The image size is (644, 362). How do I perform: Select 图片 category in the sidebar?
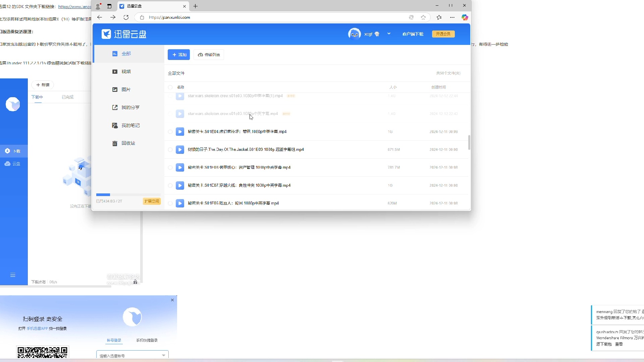coord(129,89)
